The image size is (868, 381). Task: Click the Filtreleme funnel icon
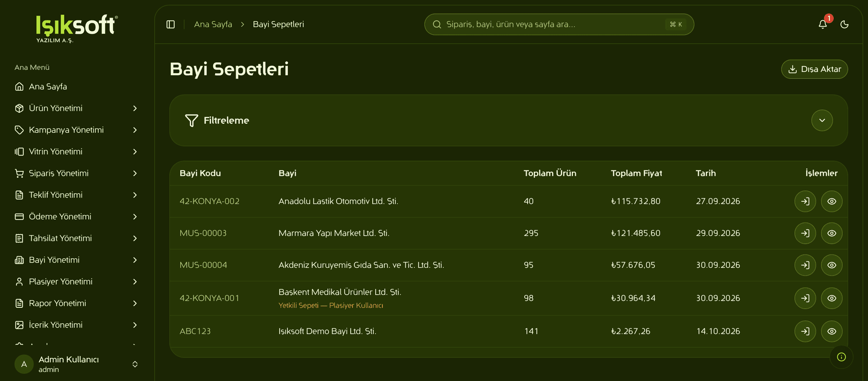click(191, 120)
